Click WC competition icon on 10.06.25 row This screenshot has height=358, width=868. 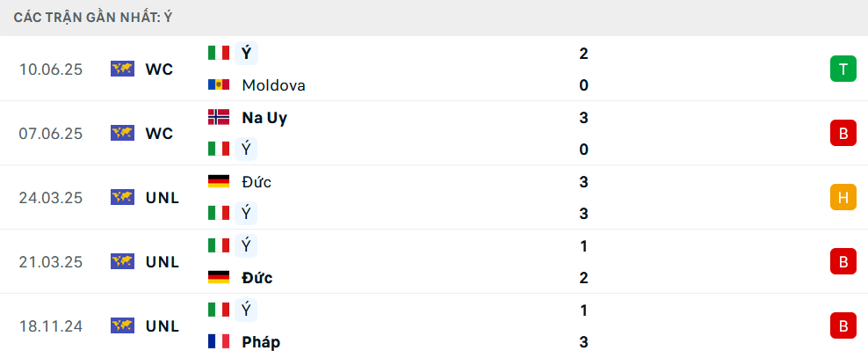(x=122, y=69)
